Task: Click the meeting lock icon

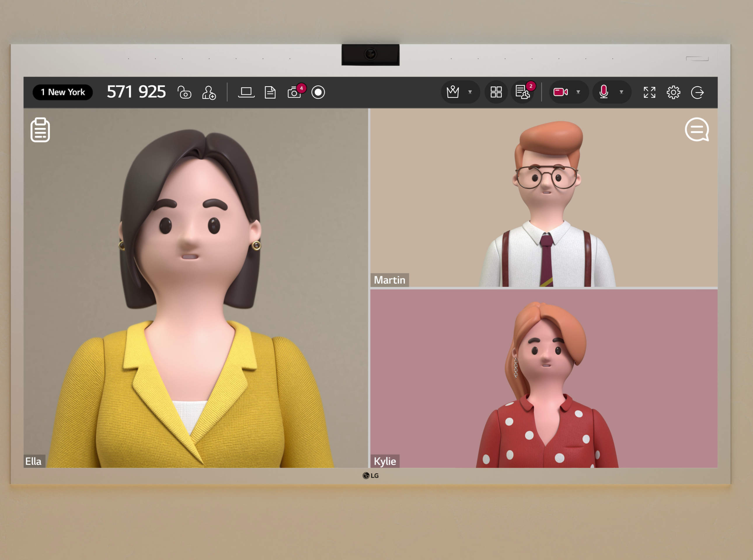Action: point(184,92)
